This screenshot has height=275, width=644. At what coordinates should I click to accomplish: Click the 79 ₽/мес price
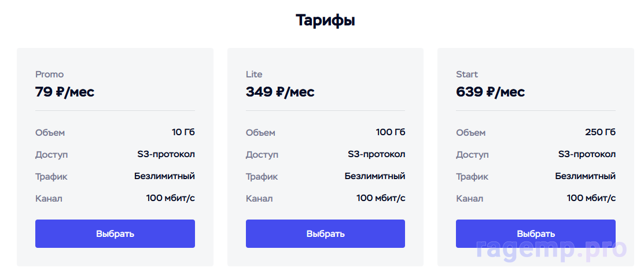(x=65, y=91)
